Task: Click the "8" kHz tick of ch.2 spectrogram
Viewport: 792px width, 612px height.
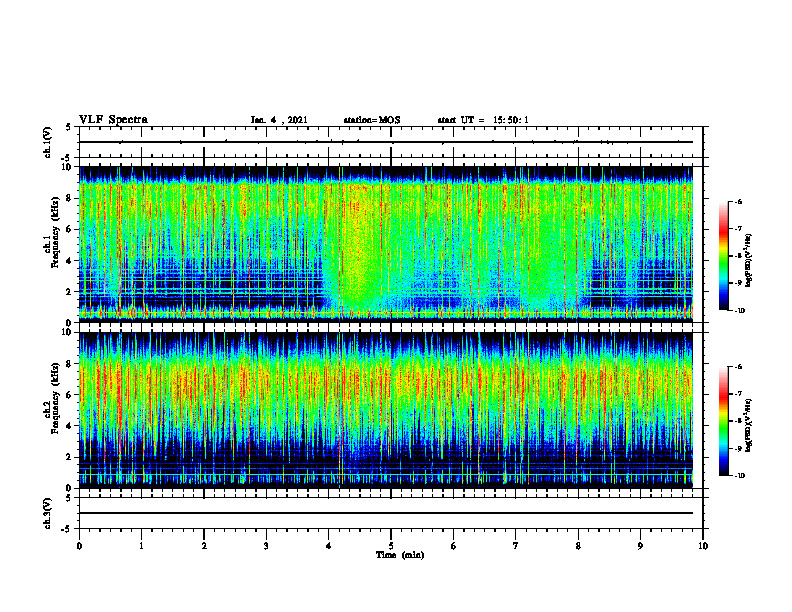Action: [69, 364]
